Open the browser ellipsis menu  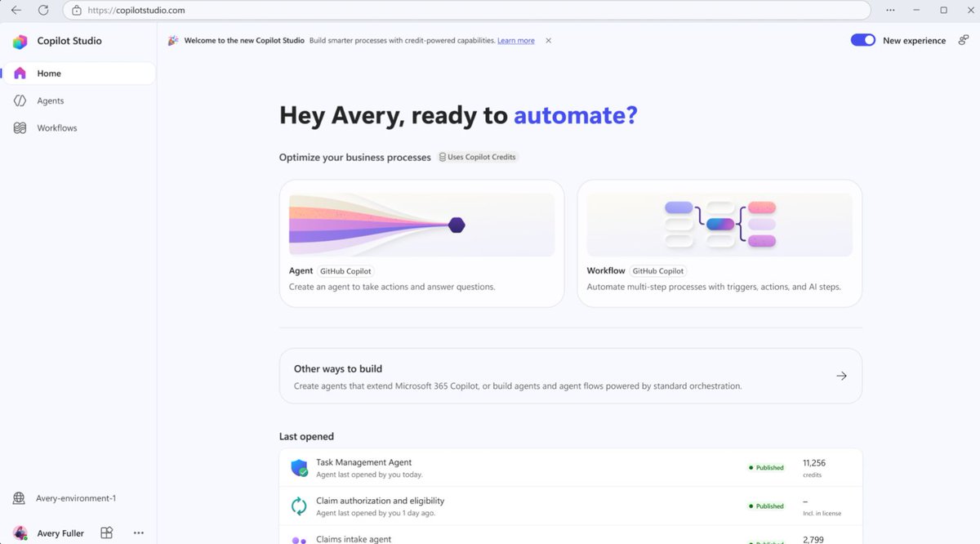tap(890, 11)
